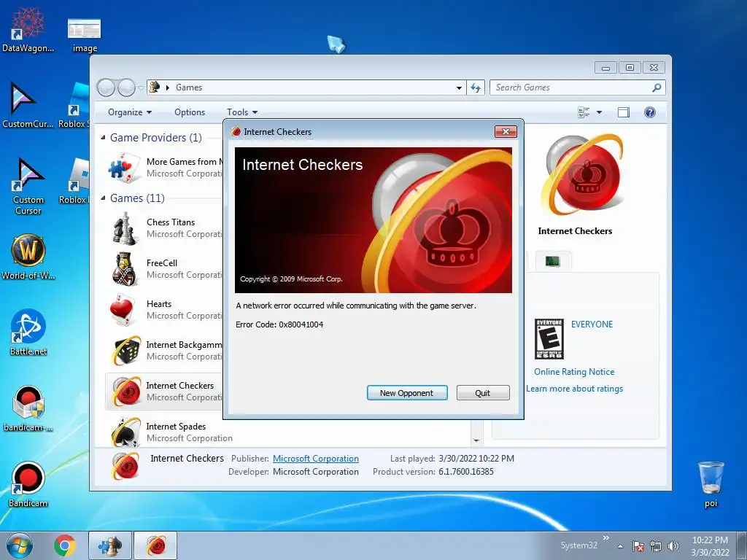This screenshot has height=560, width=747.
Task: Launch the Battle.net desktop shortcut
Action: (28, 332)
